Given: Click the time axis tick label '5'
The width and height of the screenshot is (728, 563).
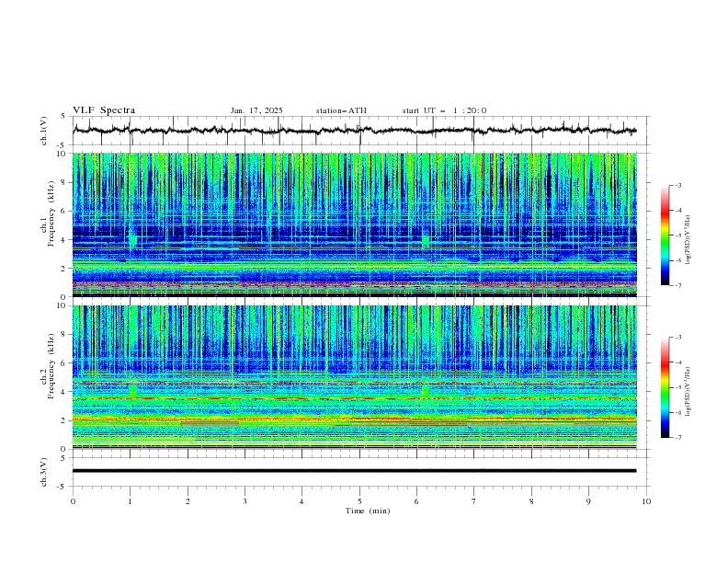Looking at the screenshot, I should [x=359, y=501].
